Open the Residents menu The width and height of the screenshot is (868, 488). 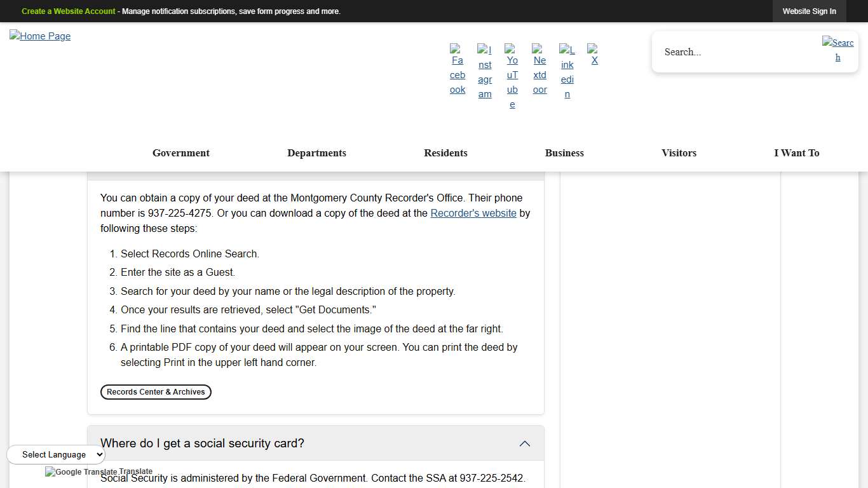(x=445, y=152)
